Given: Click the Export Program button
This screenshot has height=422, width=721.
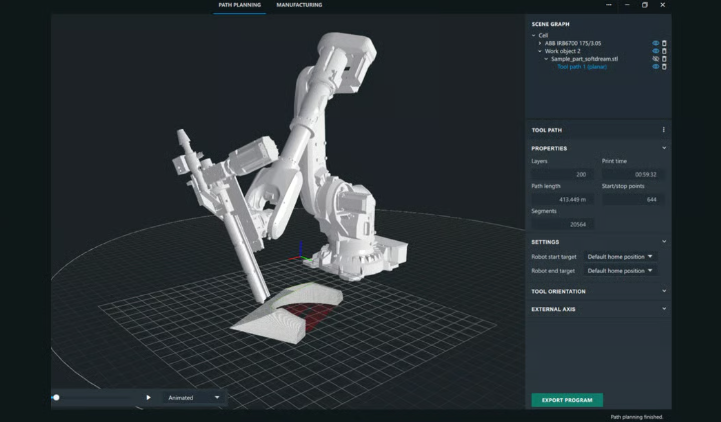Looking at the screenshot, I should pos(567,400).
